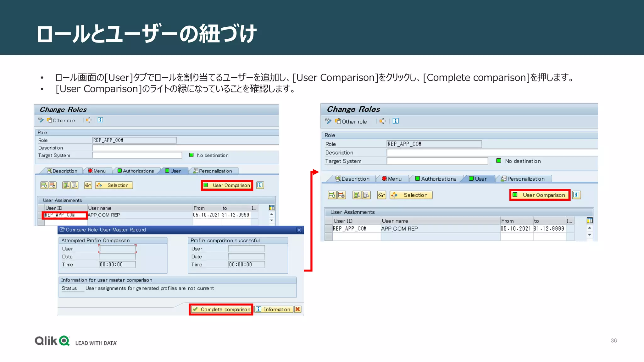Click Other role icon in left Change Roles toolbar

tap(49, 120)
